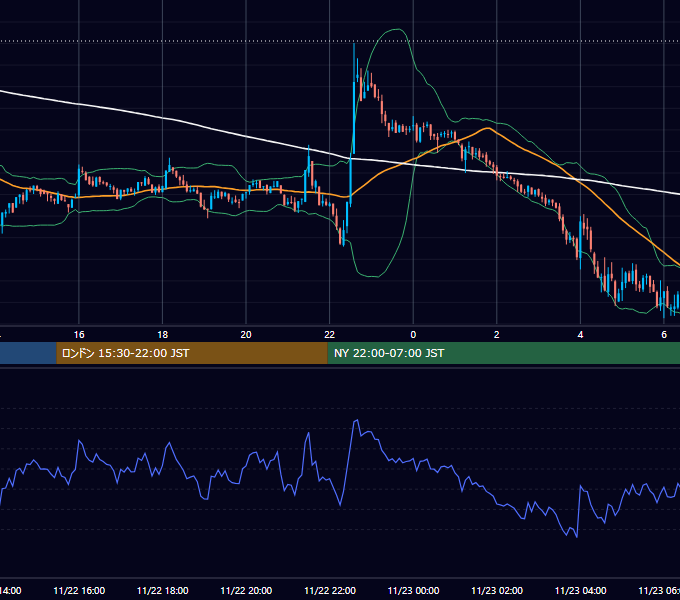Click the 11/23 04:00 timestamp label
The height and width of the screenshot is (600, 680).
click(580, 591)
